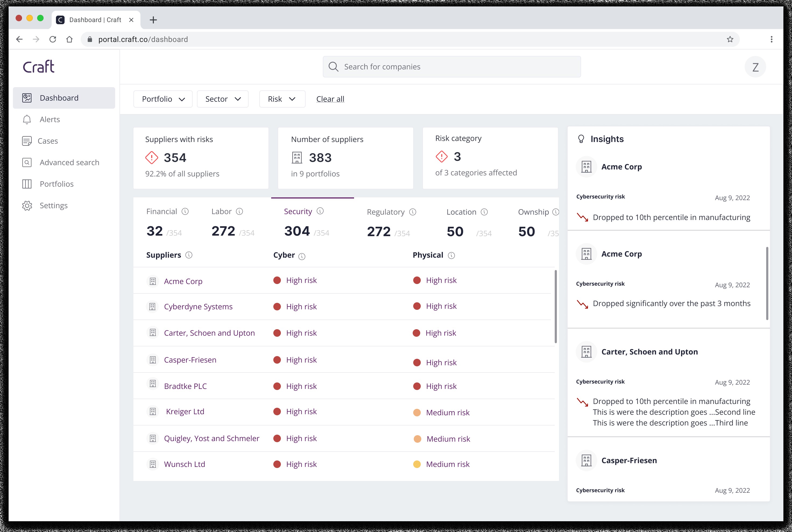This screenshot has width=792, height=532.
Task: Click the Carter, Schoen and Upton insight title
Action: click(649, 352)
